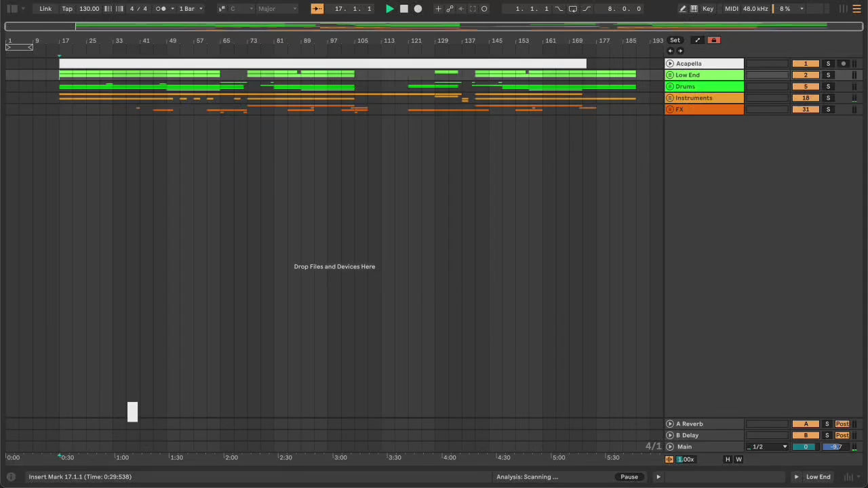Toggle the Arrangement Loop switch
The height and width of the screenshot is (488, 868).
[573, 9]
